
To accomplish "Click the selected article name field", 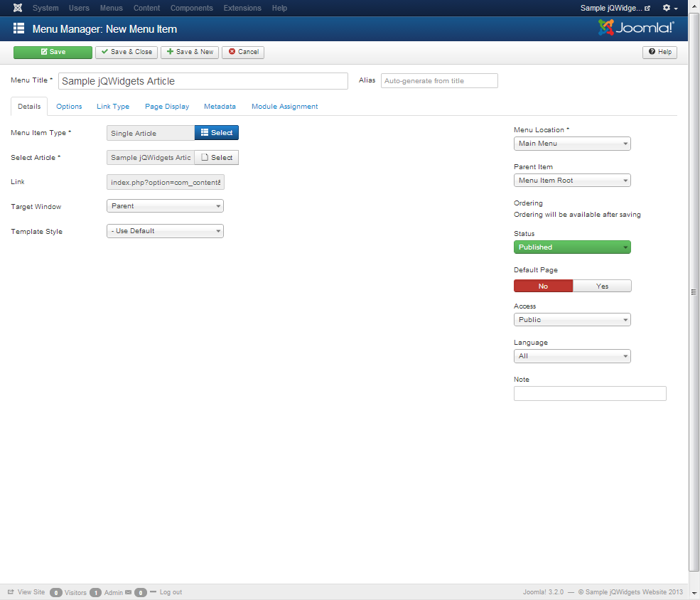I will pyautogui.click(x=151, y=158).
